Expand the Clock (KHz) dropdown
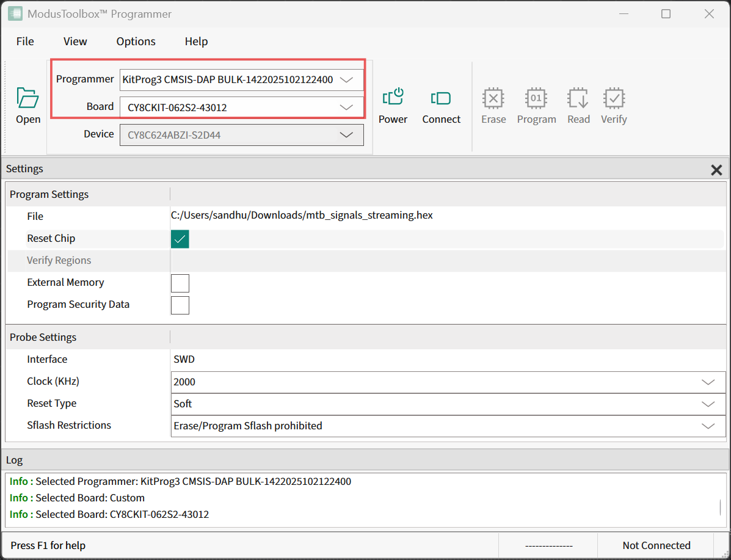 click(708, 382)
